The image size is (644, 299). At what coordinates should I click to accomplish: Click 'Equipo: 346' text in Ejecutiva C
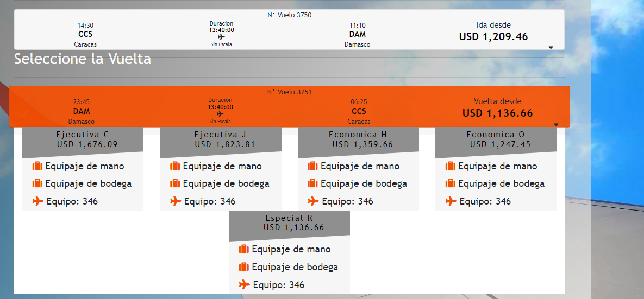[x=72, y=201]
